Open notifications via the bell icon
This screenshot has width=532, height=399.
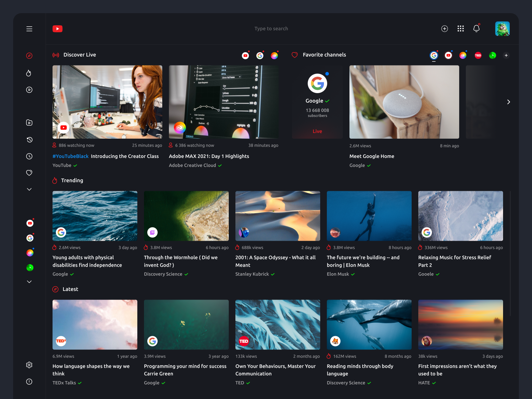476,29
